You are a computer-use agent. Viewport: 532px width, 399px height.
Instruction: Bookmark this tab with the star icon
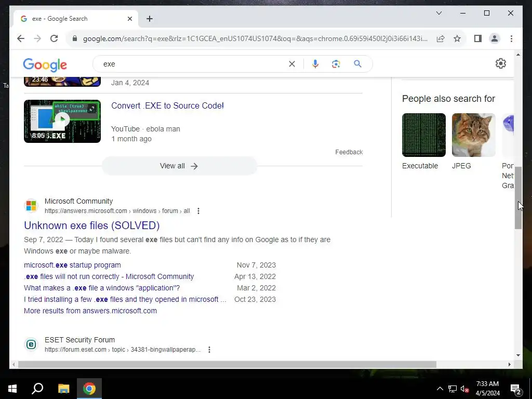(457, 38)
